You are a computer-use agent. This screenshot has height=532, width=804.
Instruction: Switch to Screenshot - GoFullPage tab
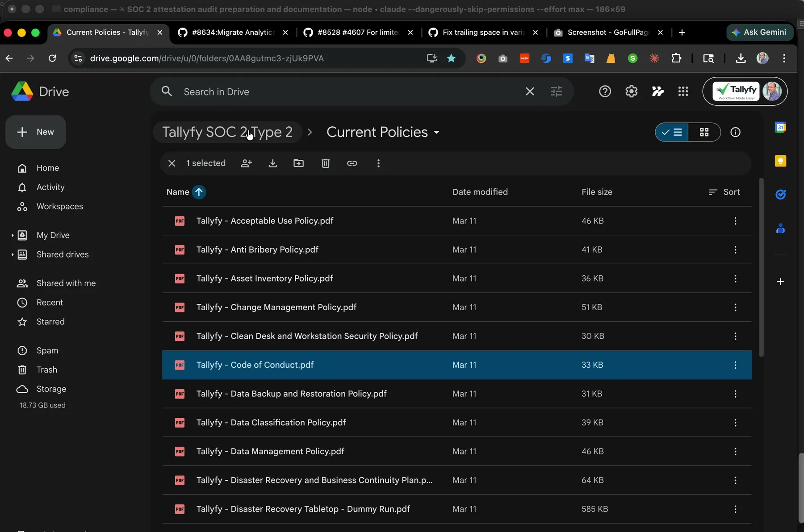[x=607, y=32]
